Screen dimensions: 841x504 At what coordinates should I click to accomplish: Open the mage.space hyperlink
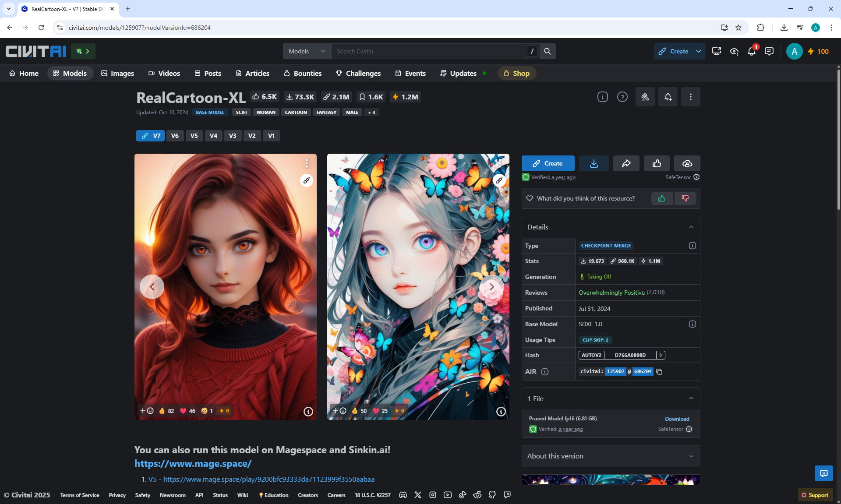point(193,464)
